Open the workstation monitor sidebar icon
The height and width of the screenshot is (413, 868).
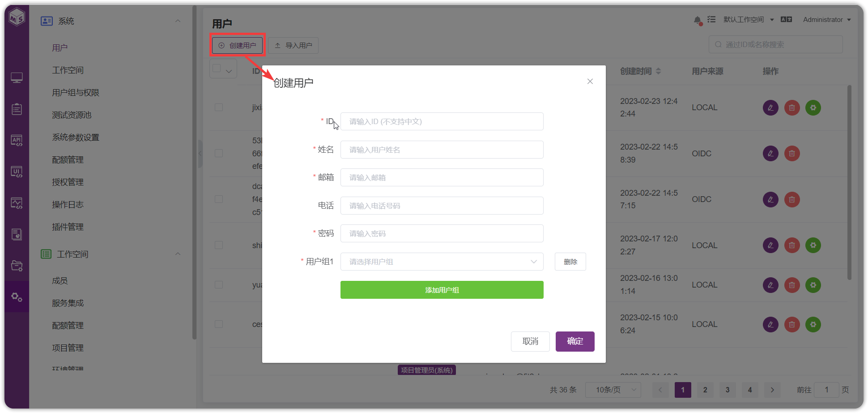click(x=17, y=78)
